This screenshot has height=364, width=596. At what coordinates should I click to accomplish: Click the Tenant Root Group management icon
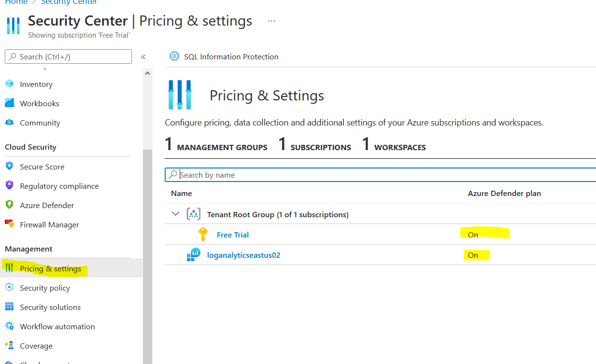coord(193,214)
